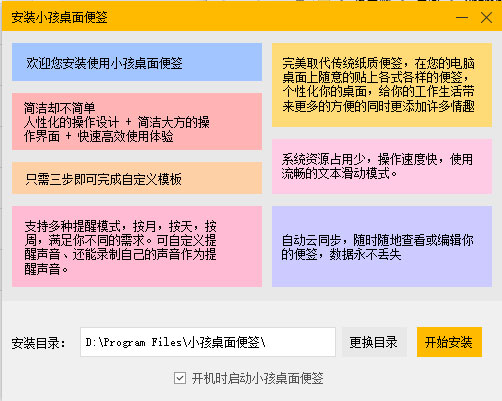Select the light pink 系统资源占用少 note
The image size is (502, 401).
382,166
